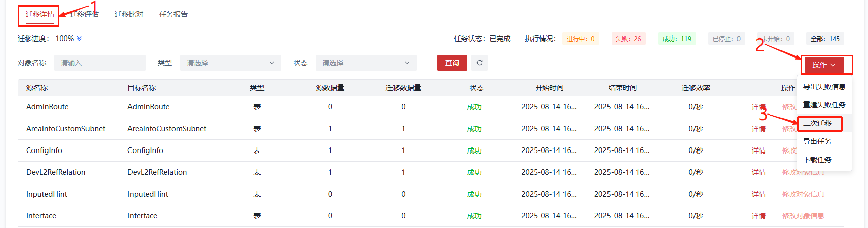Screen dimensions: 868x228
Task: Expand the 类型 dropdown
Action: pos(230,63)
